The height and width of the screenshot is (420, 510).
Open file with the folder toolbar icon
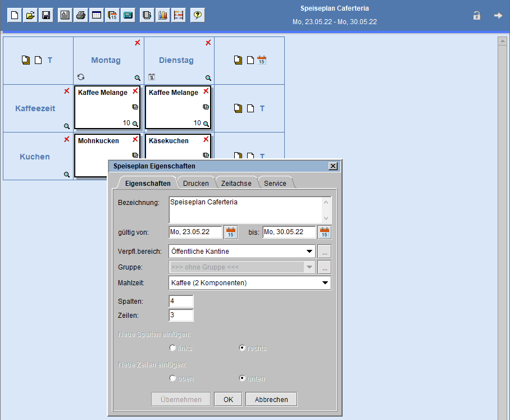pos(30,15)
